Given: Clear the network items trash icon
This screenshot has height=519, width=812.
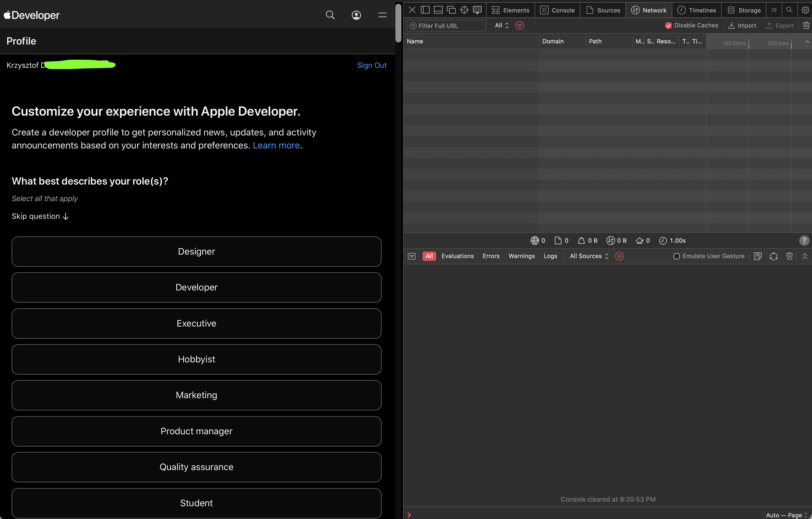Looking at the screenshot, I should pos(806,26).
